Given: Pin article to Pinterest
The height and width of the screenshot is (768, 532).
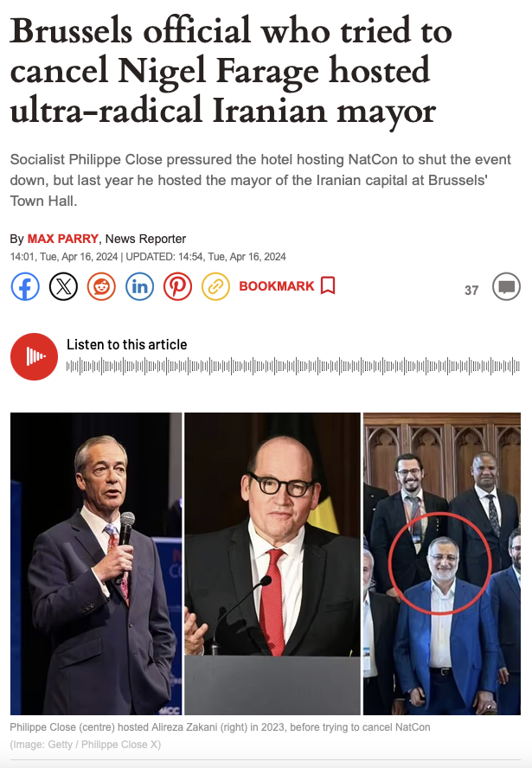Looking at the screenshot, I should (x=178, y=286).
